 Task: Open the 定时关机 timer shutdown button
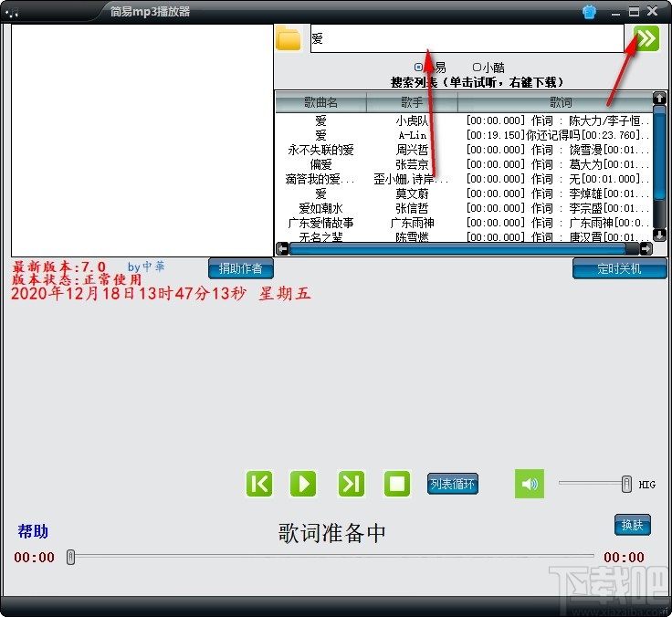pyautogui.click(x=619, y=268)
